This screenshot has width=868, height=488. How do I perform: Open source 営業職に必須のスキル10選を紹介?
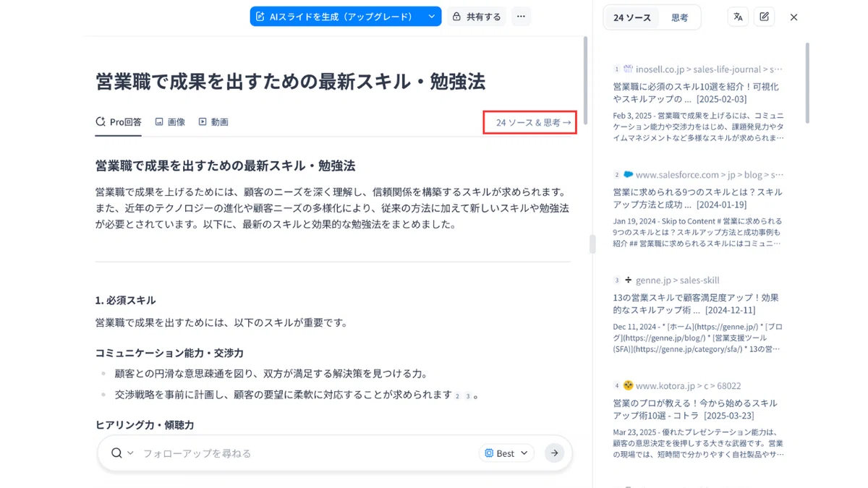(696, 93)
